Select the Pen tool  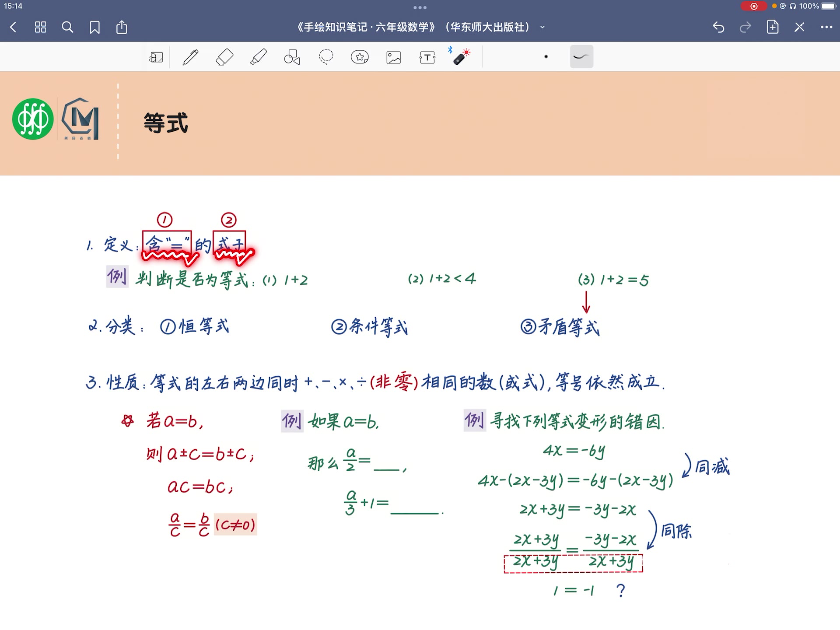(x=190, y=56)
